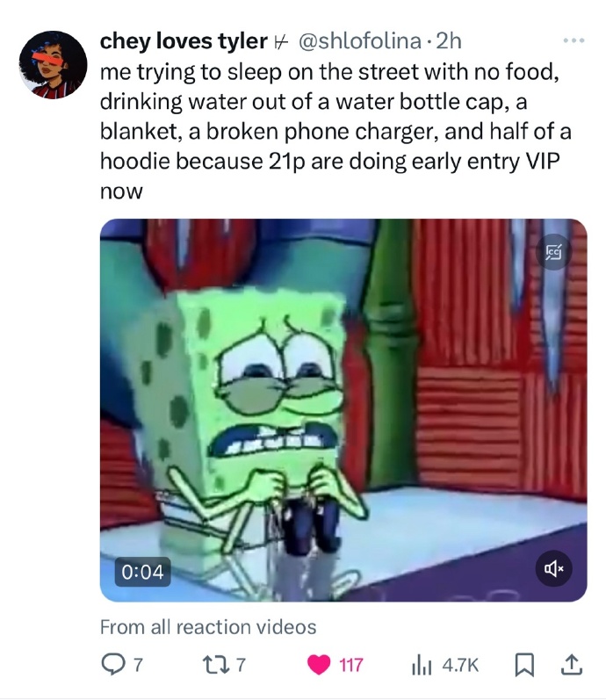Image resolution: width=606 pixels, height=700 pixels.
Task: Open the tweet text about 21p VIP
Action: click(x=335, y=132)
